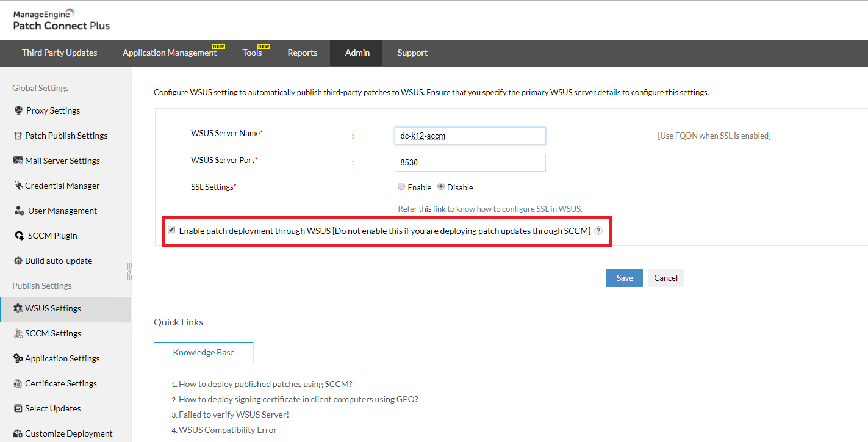Select the Application Settings sidebar icon
The height and width of the screenshot is (442, 868).
click(x=18, y=358)
